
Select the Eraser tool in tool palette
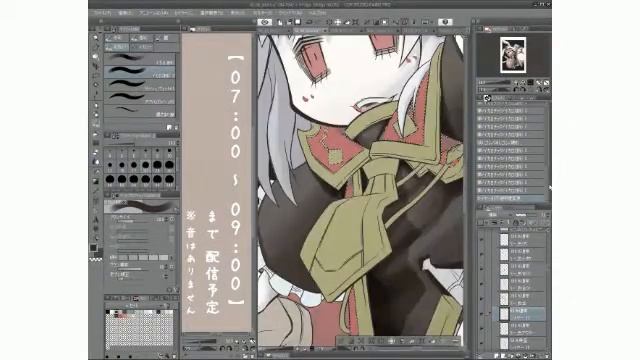coord(96,153)
